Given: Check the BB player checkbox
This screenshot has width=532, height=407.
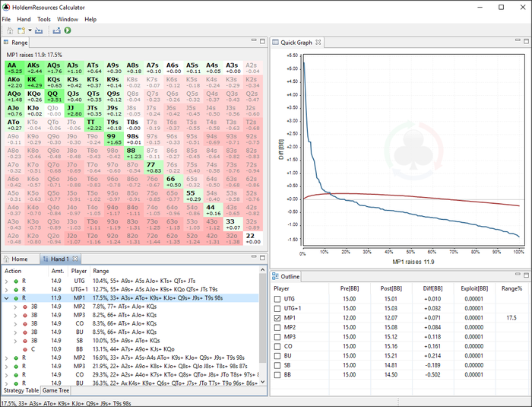Looking at the screenshot, I should [x=277, y=375].
